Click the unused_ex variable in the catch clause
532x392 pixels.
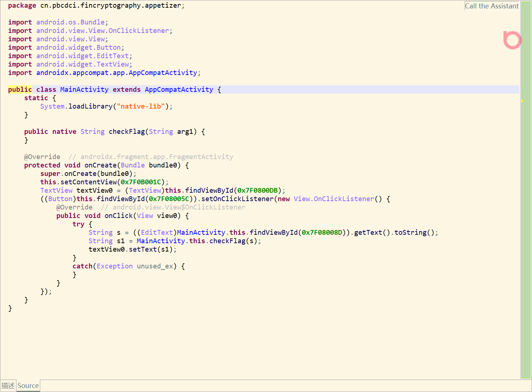click(155, 266)
